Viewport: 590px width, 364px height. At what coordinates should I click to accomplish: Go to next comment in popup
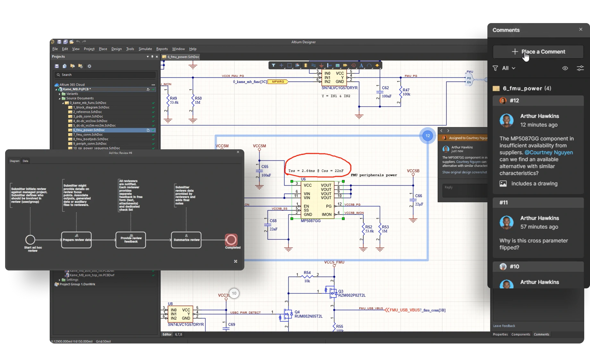(x=448, y=131)
